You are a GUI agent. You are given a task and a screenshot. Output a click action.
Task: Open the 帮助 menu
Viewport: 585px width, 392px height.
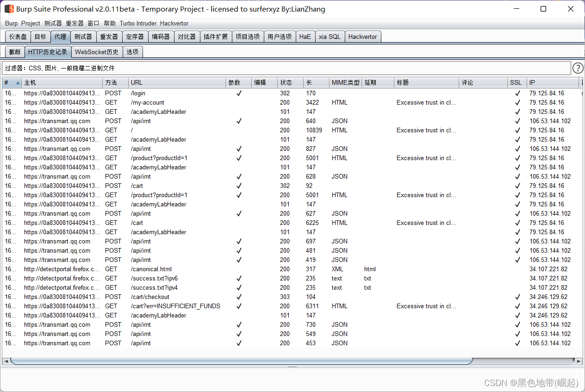coord(110,23)
